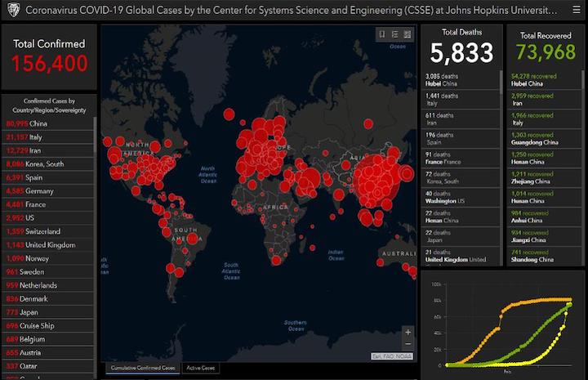
Task: Select Hubei China deaths entry
Action: click(x=461, y=80)
